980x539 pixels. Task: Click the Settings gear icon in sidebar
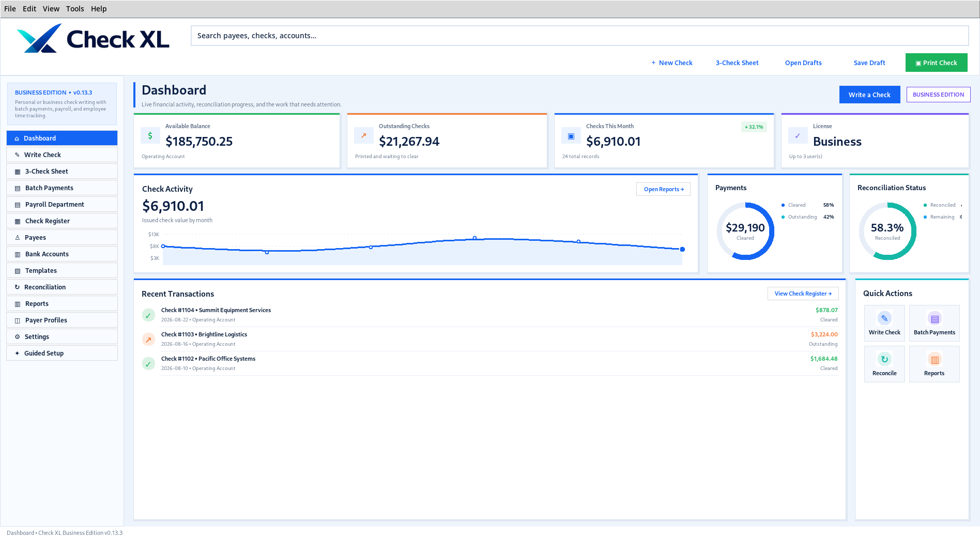point(17,336)
